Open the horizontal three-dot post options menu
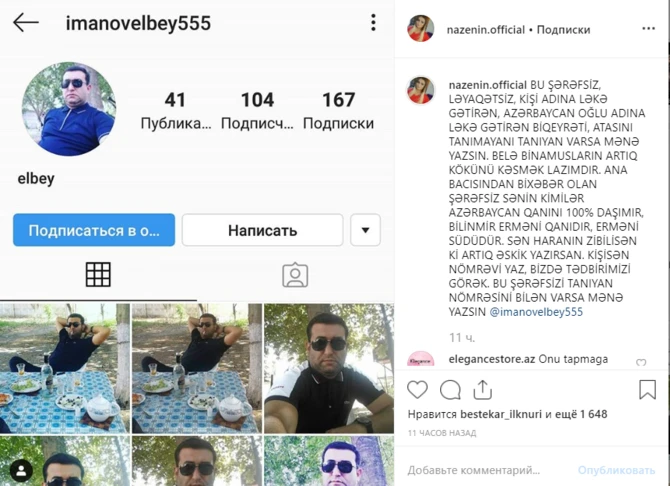This screenshot has width=670, height=486. 648,29
